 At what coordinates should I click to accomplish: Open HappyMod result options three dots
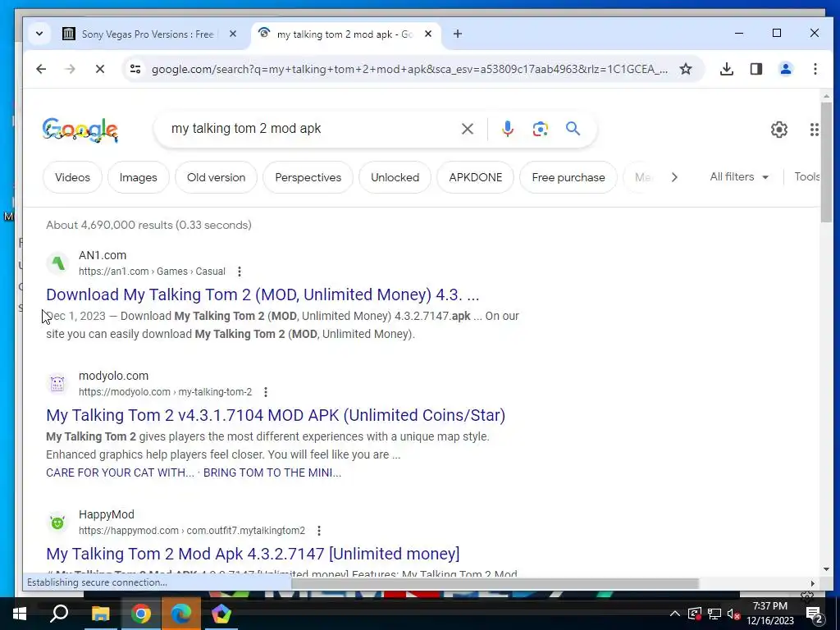[x=319, y=531]
